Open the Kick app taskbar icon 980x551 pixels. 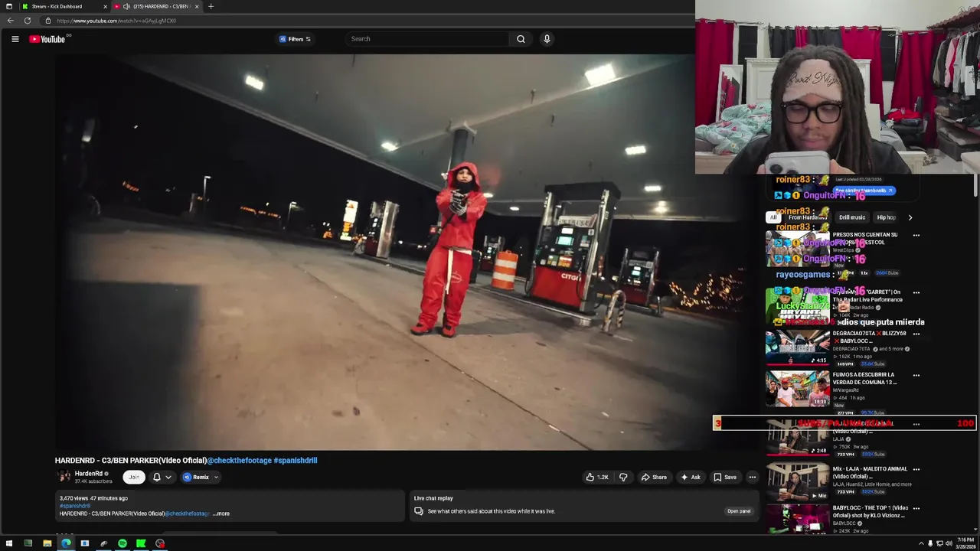[141, 543]
